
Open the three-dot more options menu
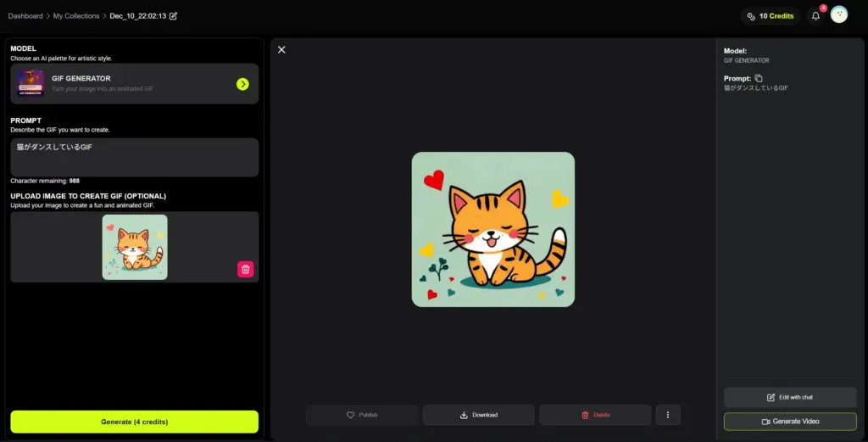tap(668, 415)
